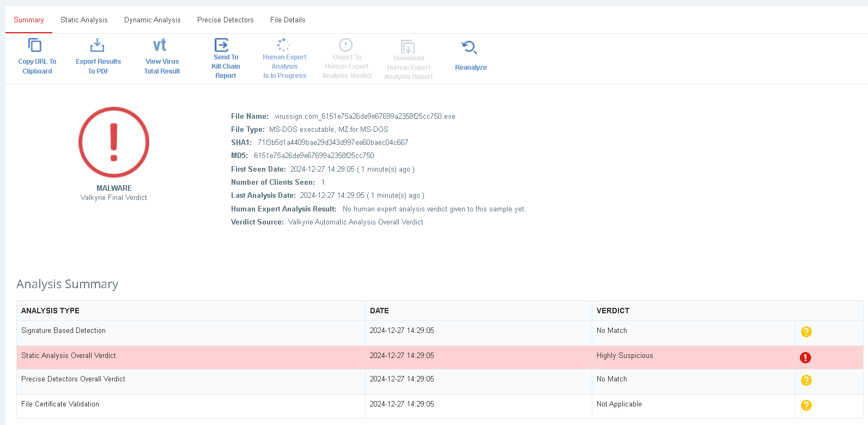Image resolution: width=868 pixels, height=425 pixels.
Task: Select the Signature Based Detection row label
Action: point(63,330)
